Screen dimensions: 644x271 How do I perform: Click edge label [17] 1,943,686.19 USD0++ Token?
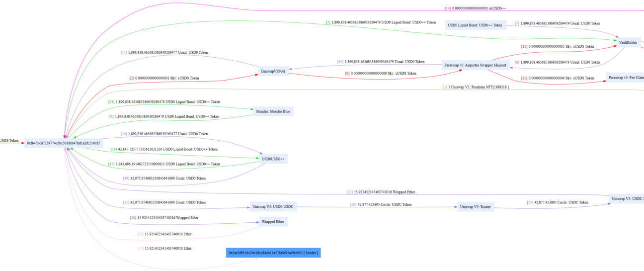pos(164,164)
